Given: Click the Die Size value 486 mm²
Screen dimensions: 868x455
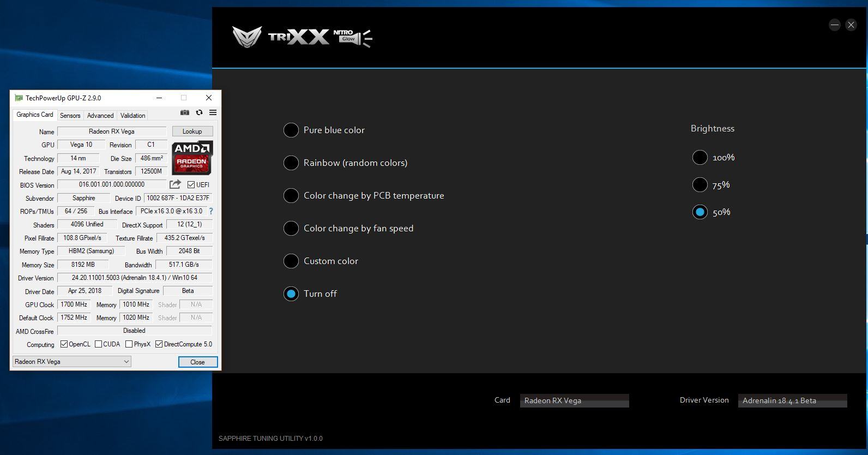Looking at the screenshot, I should click(151, 158).
